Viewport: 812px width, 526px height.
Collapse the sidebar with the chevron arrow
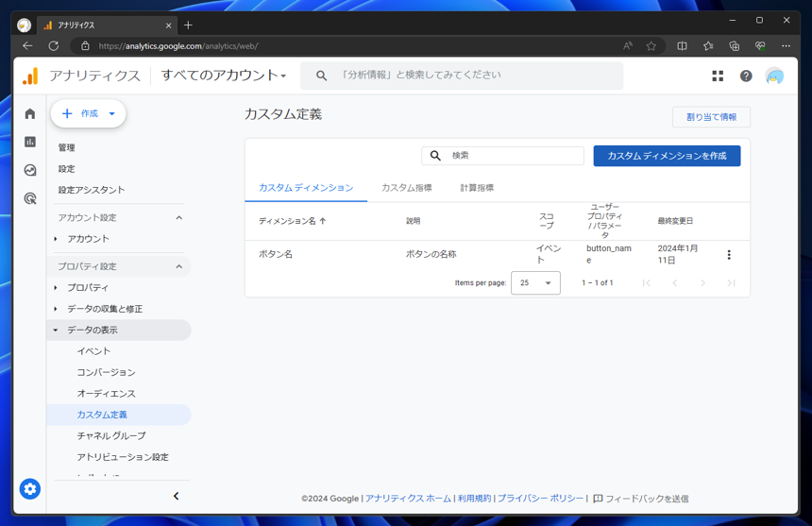point(176,496)
